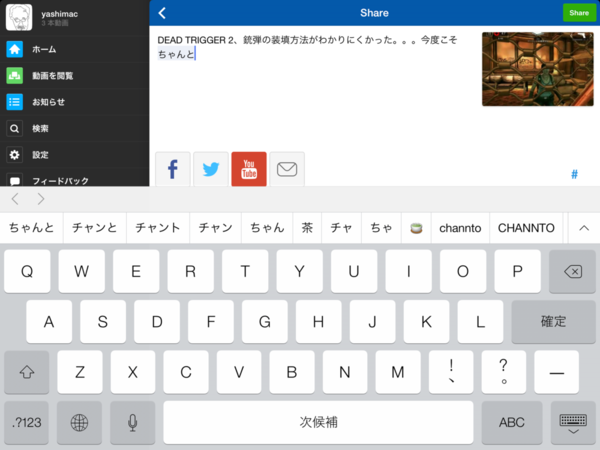Screen dimensions: 600x450
Task: Tap the backspace delete key
Action: 572,271
